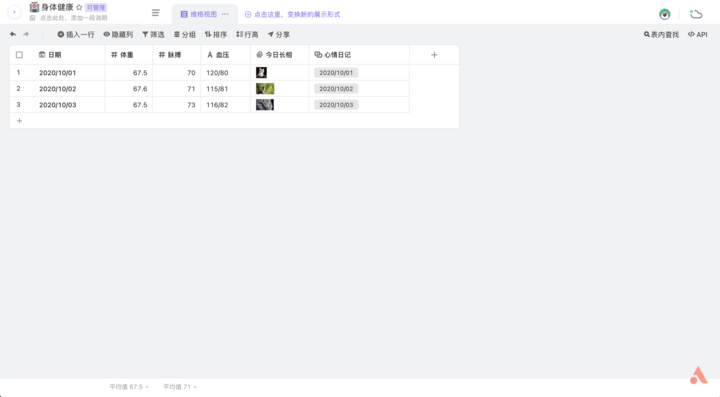Click 插入一行 to insert a row
Image resolution: width=720 pixels, height=397 pixels.
[x=76, y=34]
